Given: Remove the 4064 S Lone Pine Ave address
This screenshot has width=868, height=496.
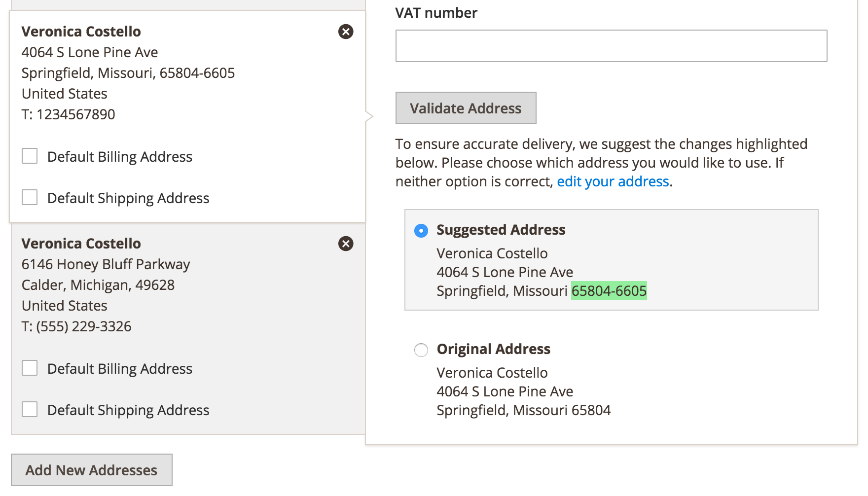Looking at the screenshot, I should 346,32.
